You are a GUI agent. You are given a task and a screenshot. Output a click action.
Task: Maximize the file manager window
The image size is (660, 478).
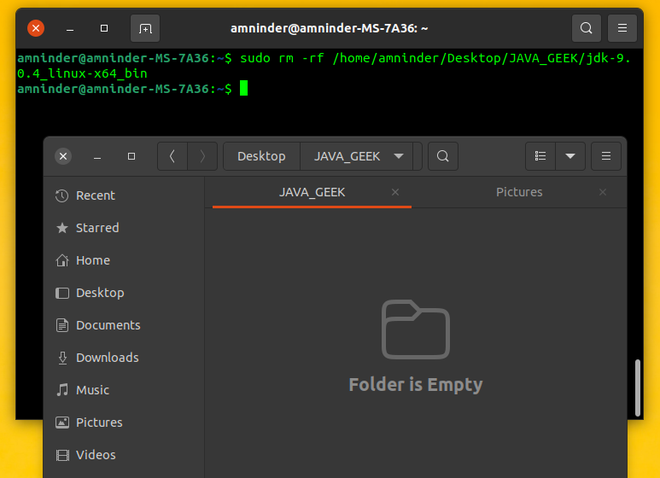pos(131,157)
